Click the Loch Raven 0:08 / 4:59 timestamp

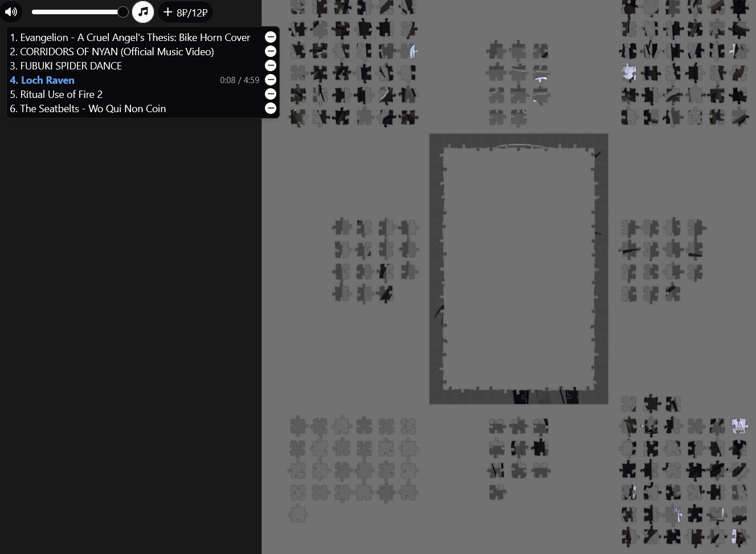(239, 80)
